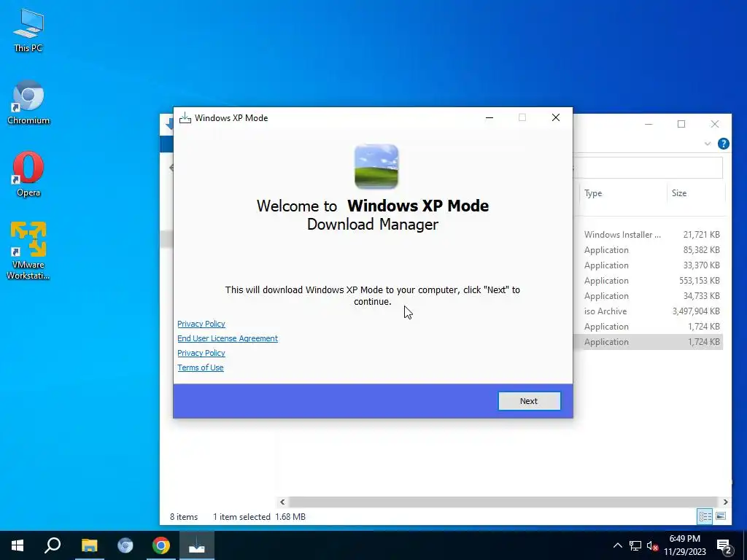
Task: Click the Explorer horizontal scrollbar track
Action: pos(503,502)
